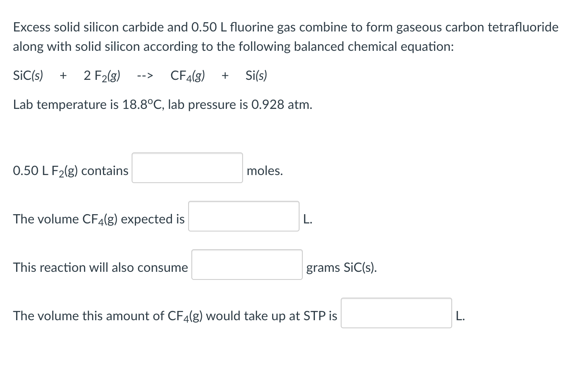Click the 'Excess solid silicon carbide' opening sentence
This screenshot has height=392, width=566.
(88, 27)
